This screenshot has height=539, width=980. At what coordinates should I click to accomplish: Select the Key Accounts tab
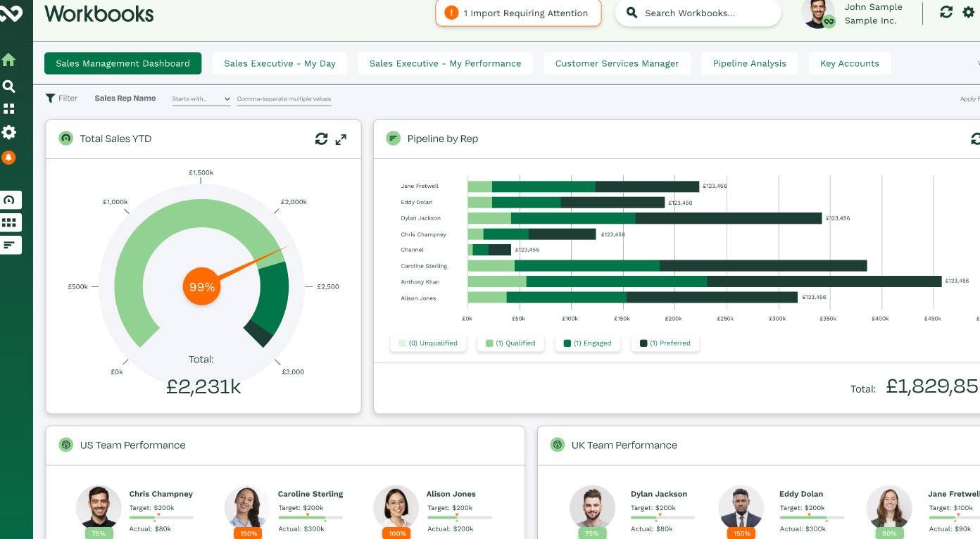click(849, 63)
